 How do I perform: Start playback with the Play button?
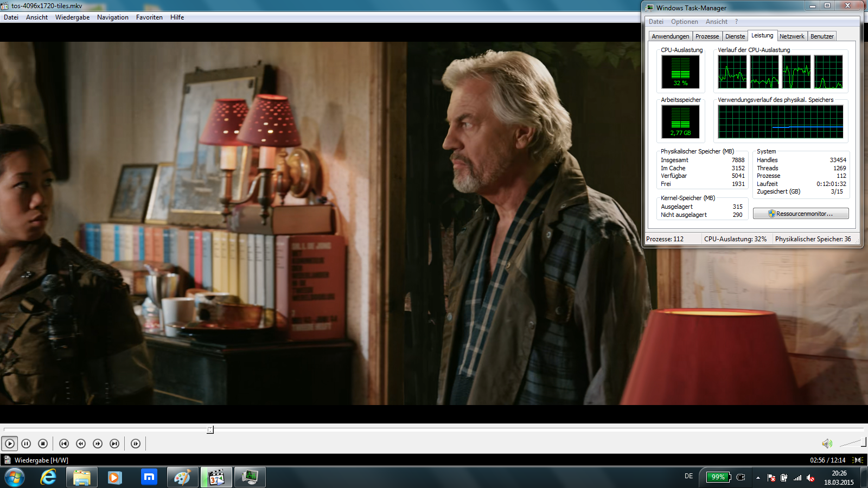point(10,444)
